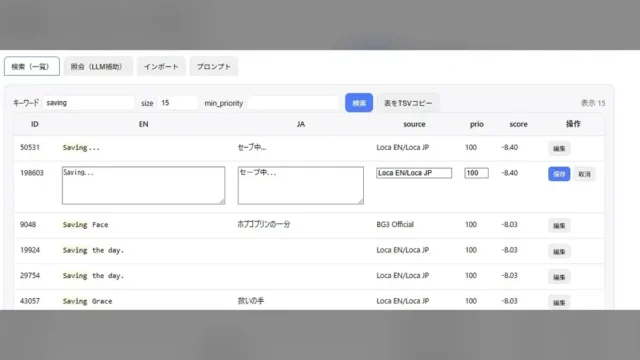Click the score column header
This screenshot has height=360, width=640.
[x=518, y=124]
